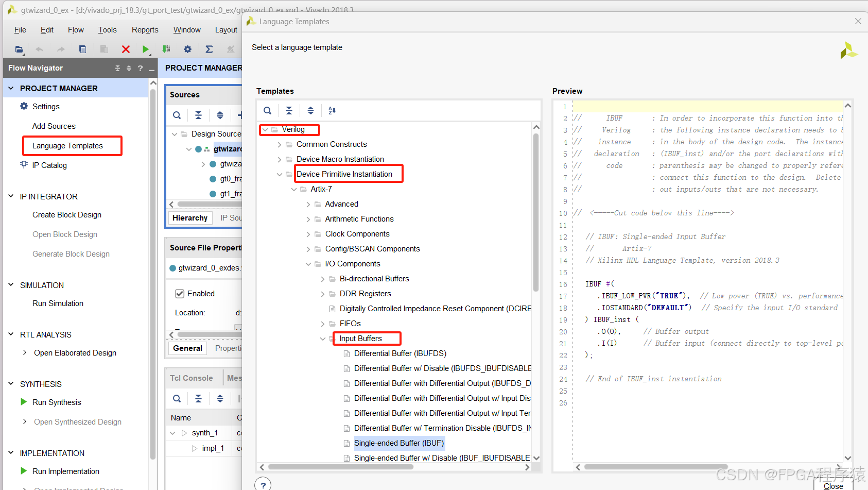Collapse all in Tcl Console panel
This screenshot has height=490, width=868.
(198, 399)
